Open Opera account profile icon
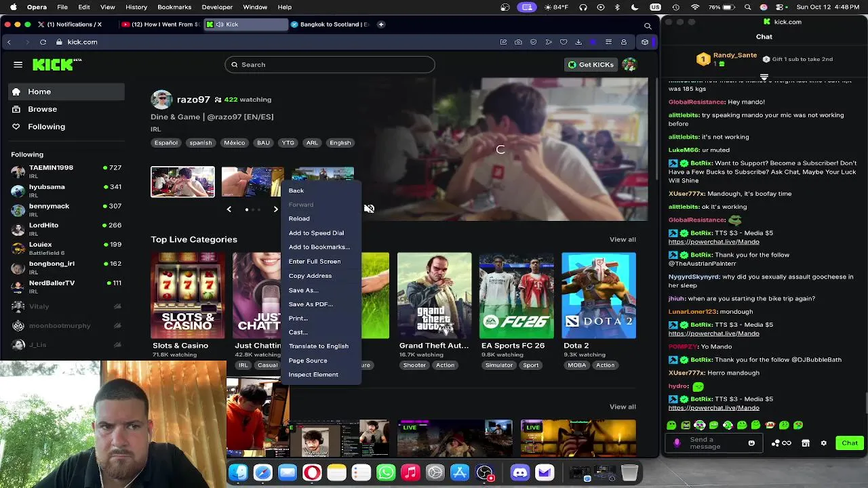The image size is (868, 488). click(x=623, y=42)
